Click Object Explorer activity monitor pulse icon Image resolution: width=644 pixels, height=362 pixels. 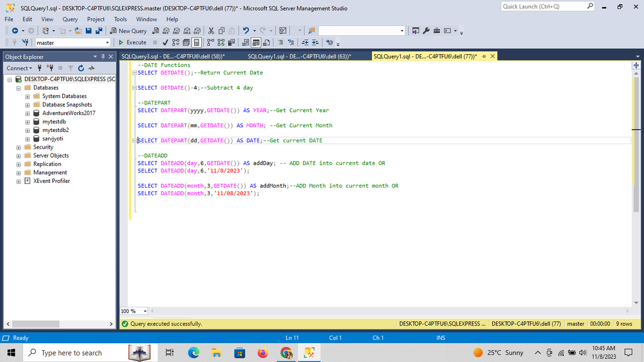click(x=91, y=68)
